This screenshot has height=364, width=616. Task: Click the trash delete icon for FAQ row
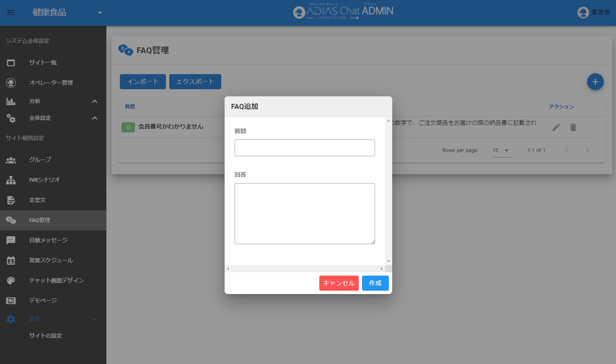coord(573,127)
